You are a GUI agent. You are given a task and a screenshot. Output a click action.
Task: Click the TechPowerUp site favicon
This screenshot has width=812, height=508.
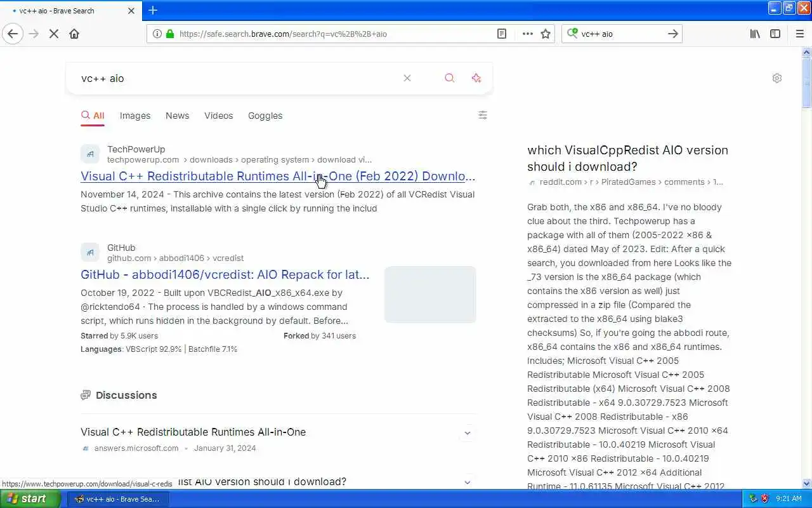[90, 154]
